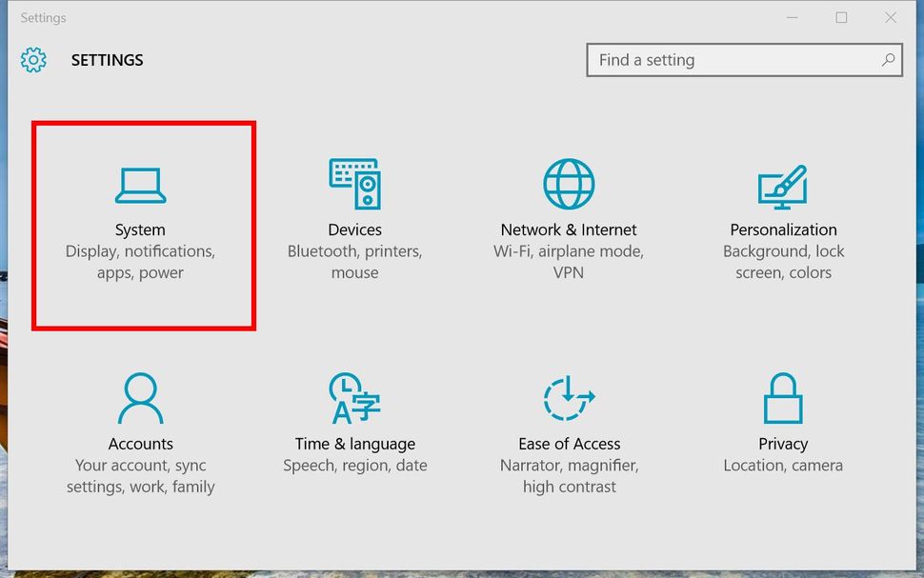The image size is (924, 578).
Task: Open Ease of Access via its clock-arrow icon
Action: coord(569,396)
